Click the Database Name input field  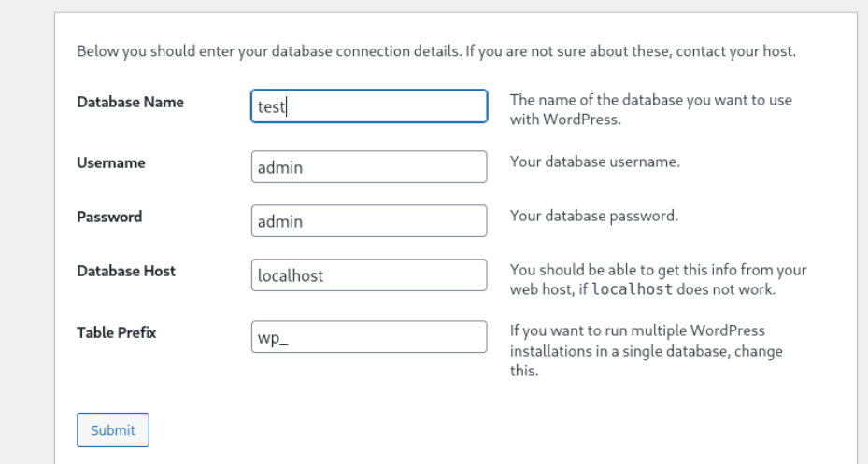pyautogui.click(x=369, y=106)
